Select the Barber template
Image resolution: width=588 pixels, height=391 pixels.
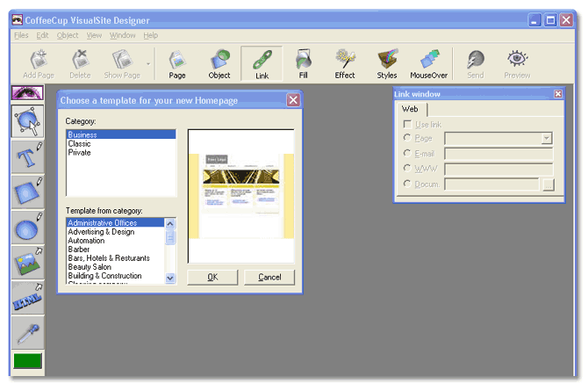coord(116,249)
